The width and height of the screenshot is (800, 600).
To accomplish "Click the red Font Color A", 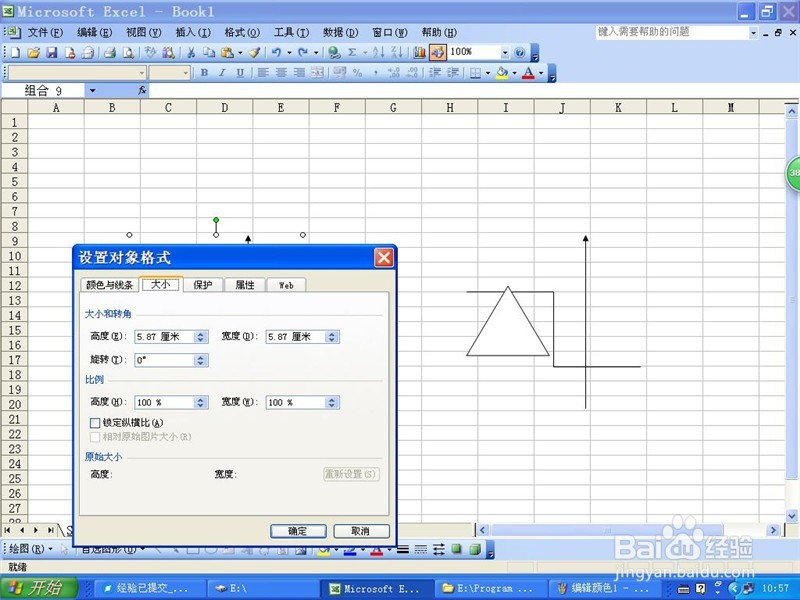I will 529,73.
